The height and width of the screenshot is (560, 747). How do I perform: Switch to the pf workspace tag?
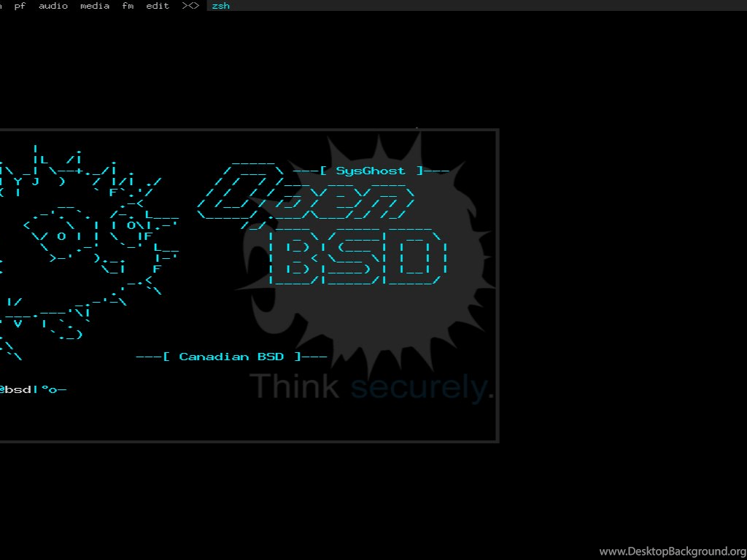(20, 6)
